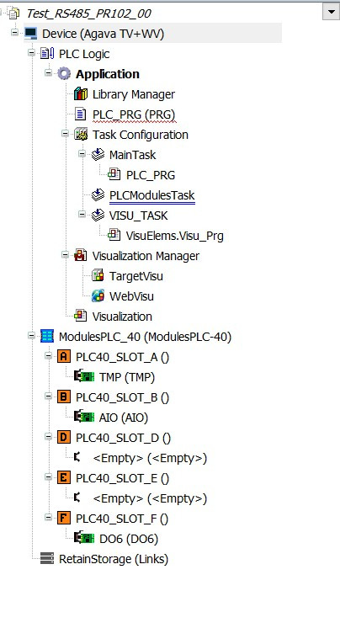Click the TMP module card icon

click(84, 376)
